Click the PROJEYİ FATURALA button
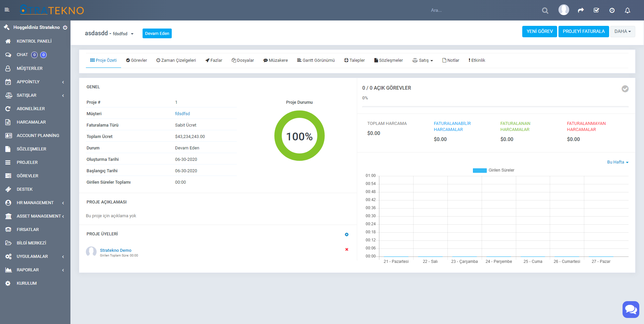 point(584,32)
